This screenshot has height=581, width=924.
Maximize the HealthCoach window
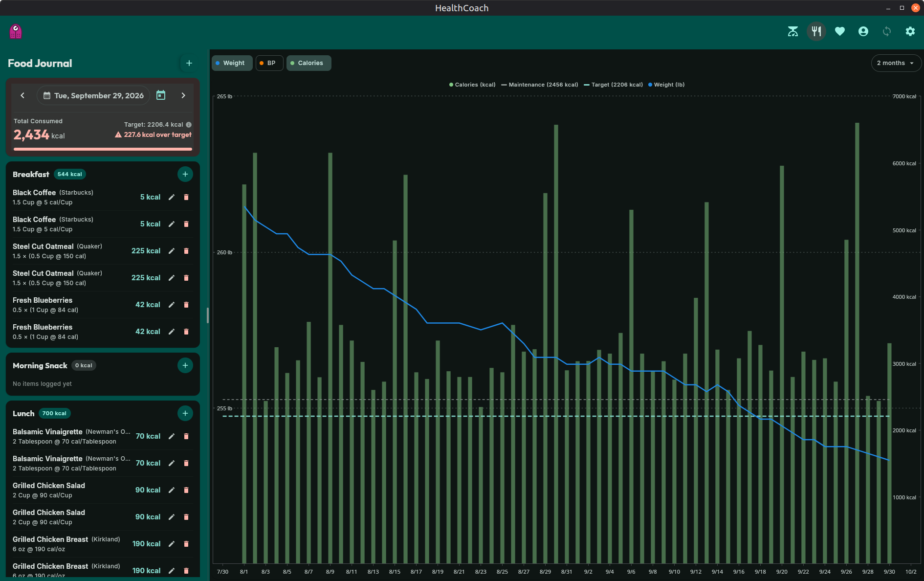pyautogui.click(x=902, y=8)
